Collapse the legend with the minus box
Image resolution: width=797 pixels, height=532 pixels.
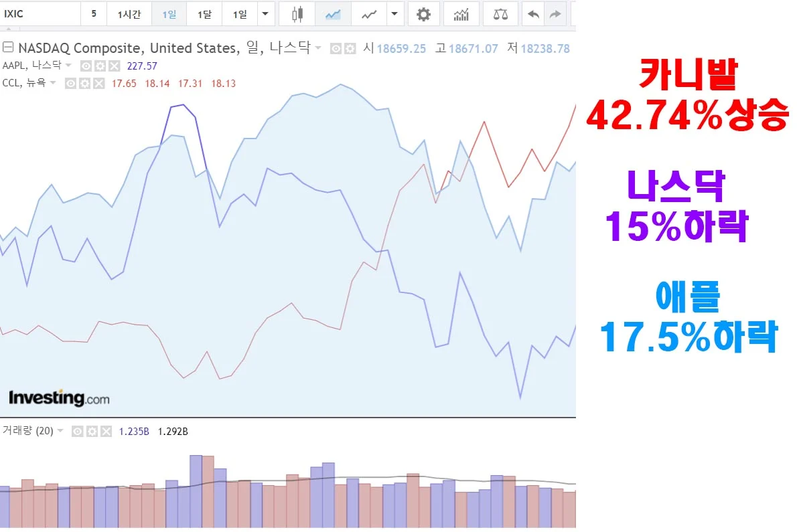pos(8,48)
